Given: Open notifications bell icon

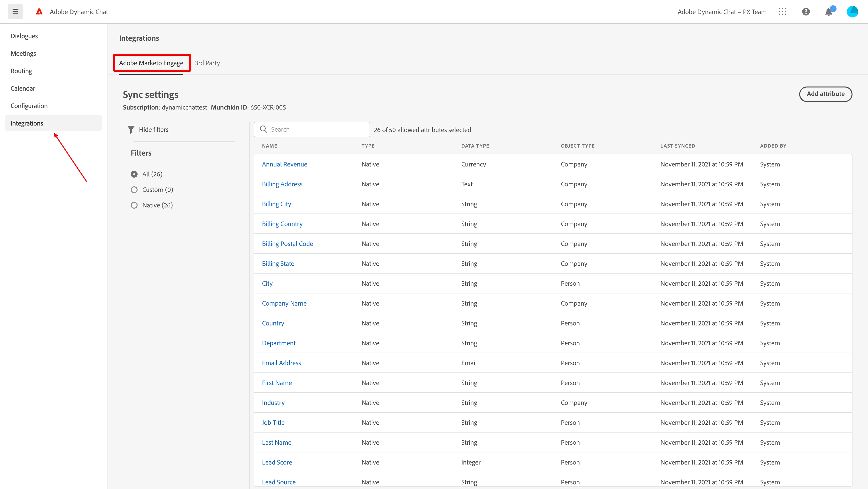Looking at the screenshot, I should [x=829, y=12].
